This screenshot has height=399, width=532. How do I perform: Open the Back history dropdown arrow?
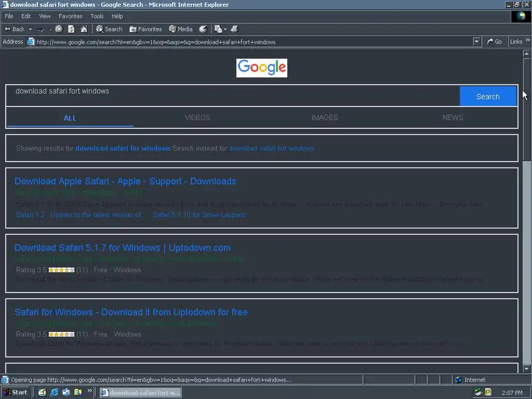[x=30, y=29]
